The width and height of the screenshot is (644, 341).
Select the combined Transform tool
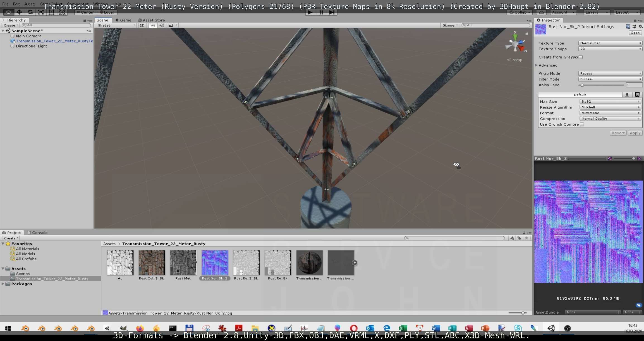coord(62,12)
